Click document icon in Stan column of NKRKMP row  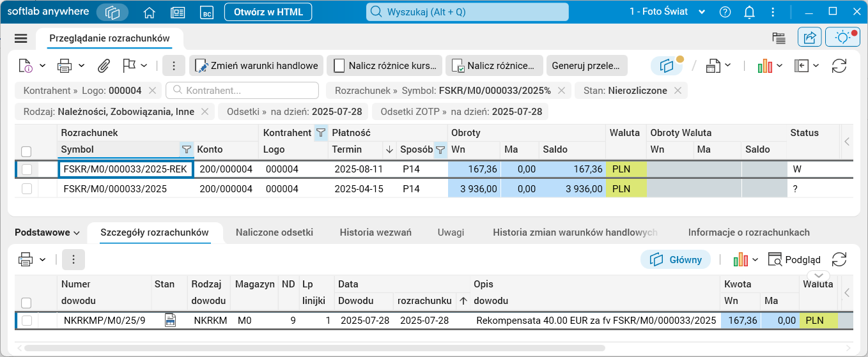(x=171, y=321)
